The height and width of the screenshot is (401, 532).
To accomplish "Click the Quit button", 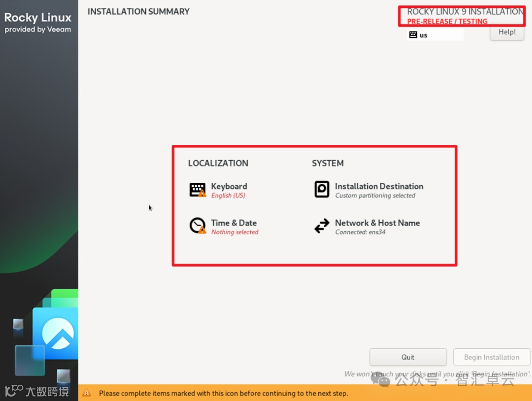I will (408, 357).
